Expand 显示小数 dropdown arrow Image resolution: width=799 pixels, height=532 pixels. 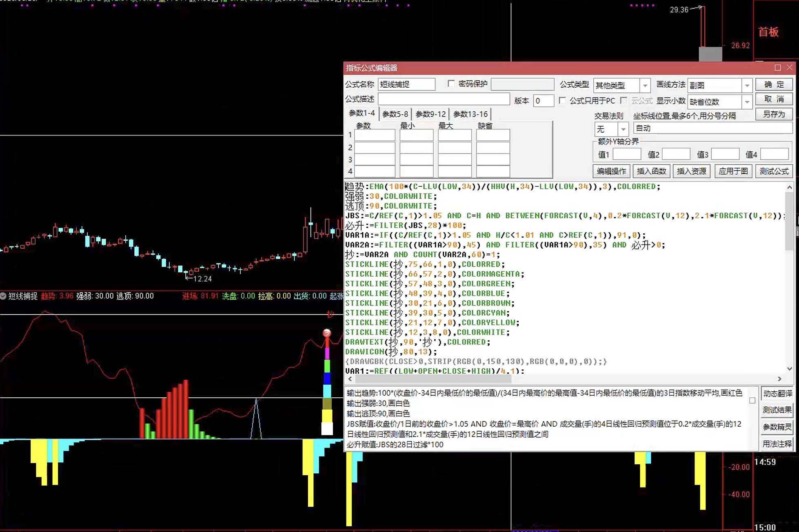click(x=747, y=102)
